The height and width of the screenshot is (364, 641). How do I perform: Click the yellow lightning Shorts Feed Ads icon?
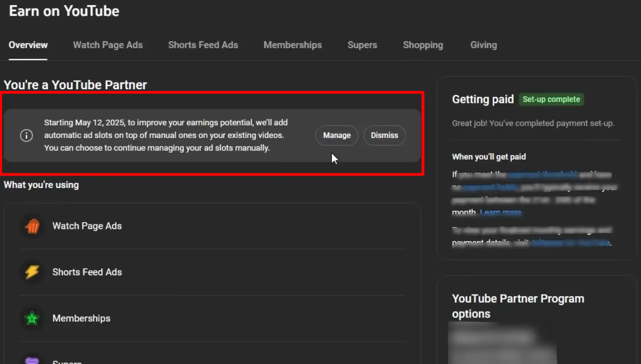pyautogui.click(x=32, y=272)
